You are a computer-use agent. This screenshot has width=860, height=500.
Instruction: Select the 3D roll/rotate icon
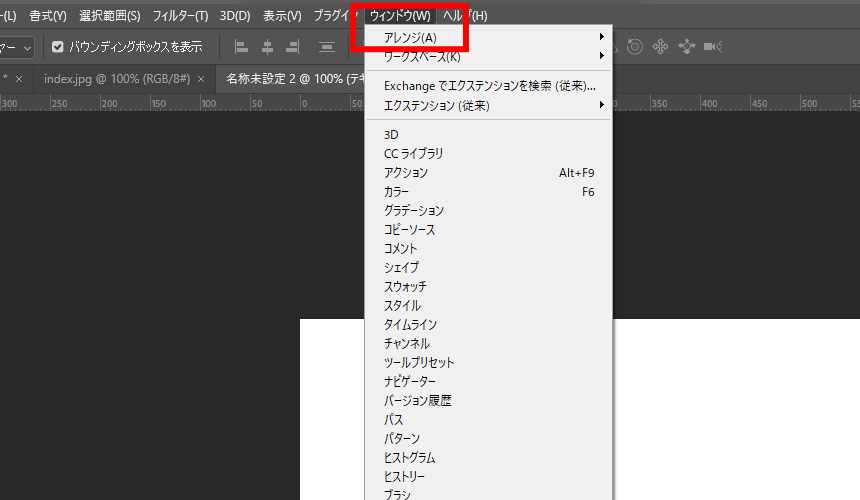pyautogui.click(x=634, y=47)
